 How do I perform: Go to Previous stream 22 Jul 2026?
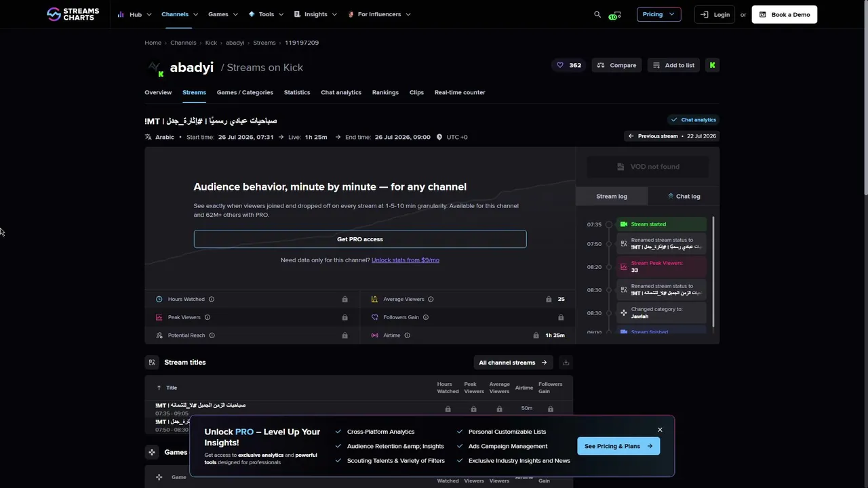tap(671, 136)
